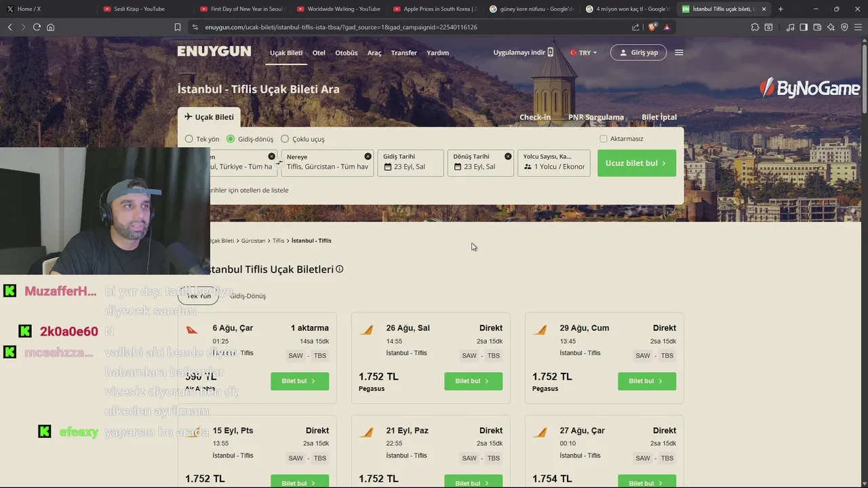Open the TRY currency dropdown
Viewport: 868px width, 488px height.
point(584,52)
